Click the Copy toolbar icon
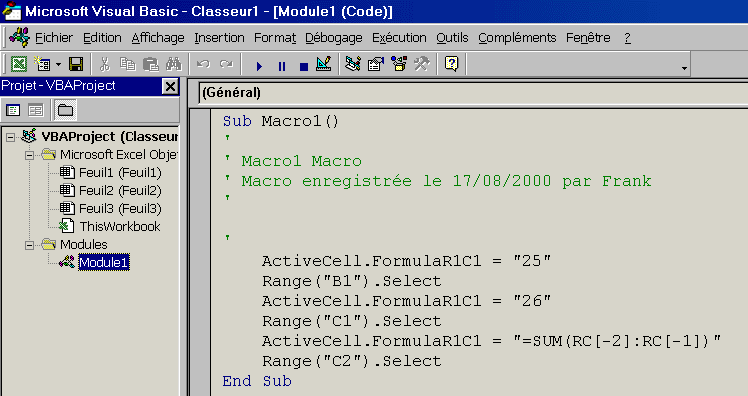The height and width of the screenshot is (396, 748). tap(127, 64)
